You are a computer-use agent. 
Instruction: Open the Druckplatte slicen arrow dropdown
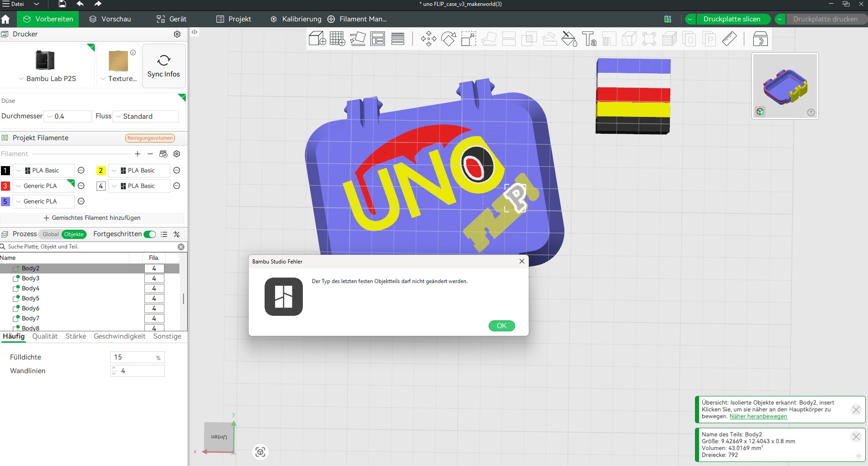[x=690, y=19]
